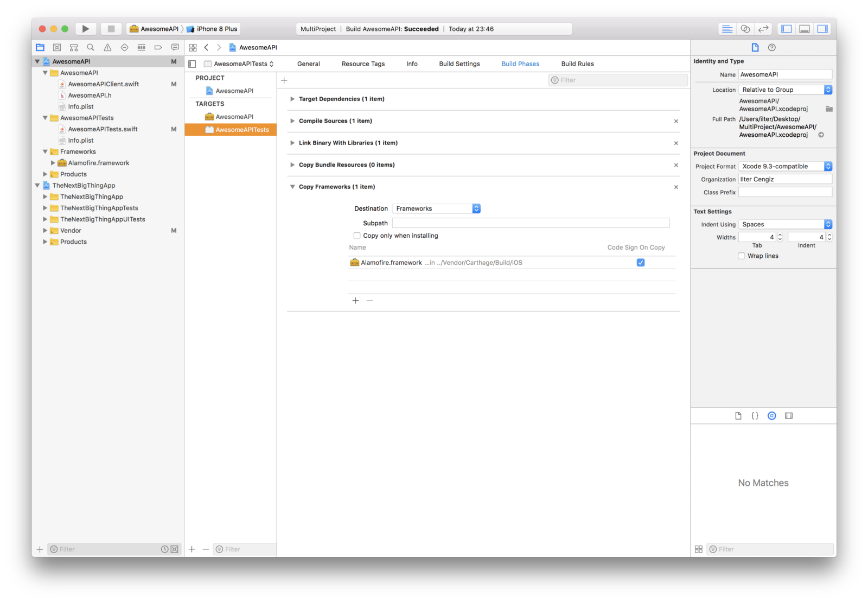Open the Project navigator folder icon
The image size is (868, 602).
pyautogui.click(x=40, y=48)
